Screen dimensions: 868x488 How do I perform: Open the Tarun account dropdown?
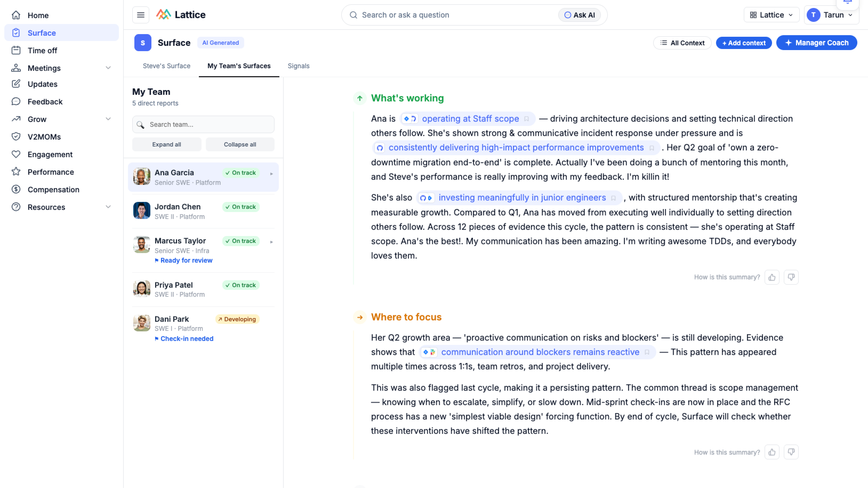831,15
